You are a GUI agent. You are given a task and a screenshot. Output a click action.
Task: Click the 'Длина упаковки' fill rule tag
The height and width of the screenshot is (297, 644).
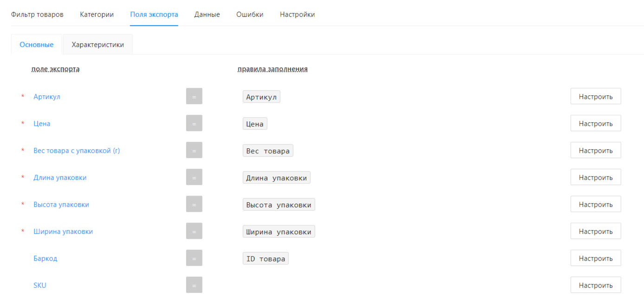[x=276, y=178]
